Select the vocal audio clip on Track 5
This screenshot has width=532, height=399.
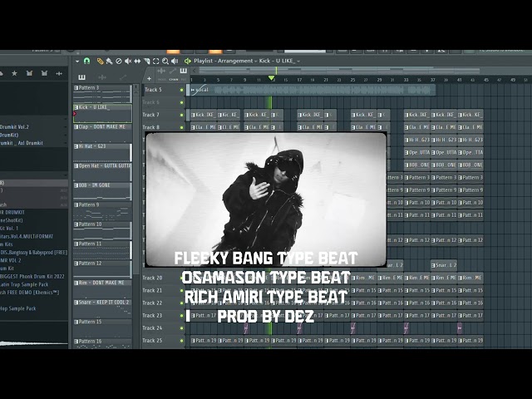[x=313, y=90]
